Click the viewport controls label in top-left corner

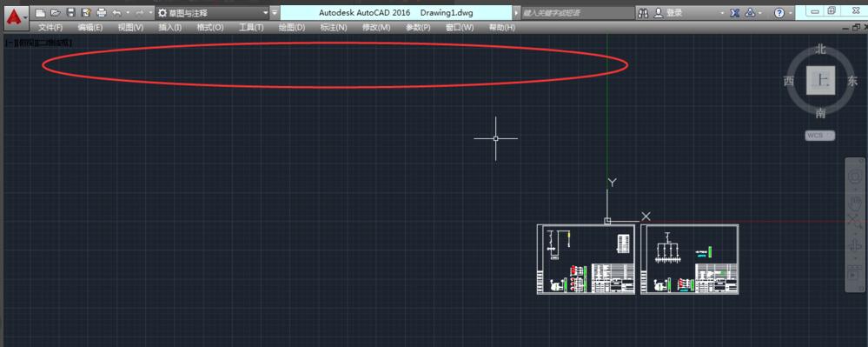(37, 42)
